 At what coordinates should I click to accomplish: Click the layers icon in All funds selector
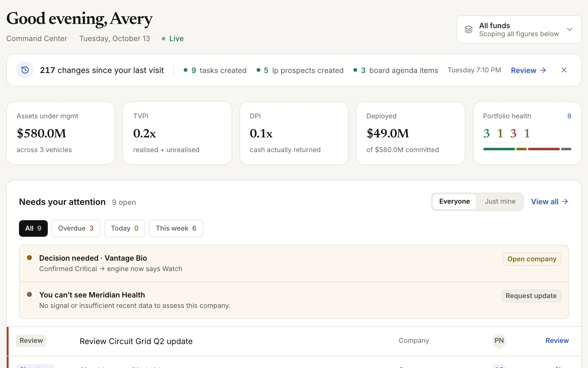(x=469, y=29)
